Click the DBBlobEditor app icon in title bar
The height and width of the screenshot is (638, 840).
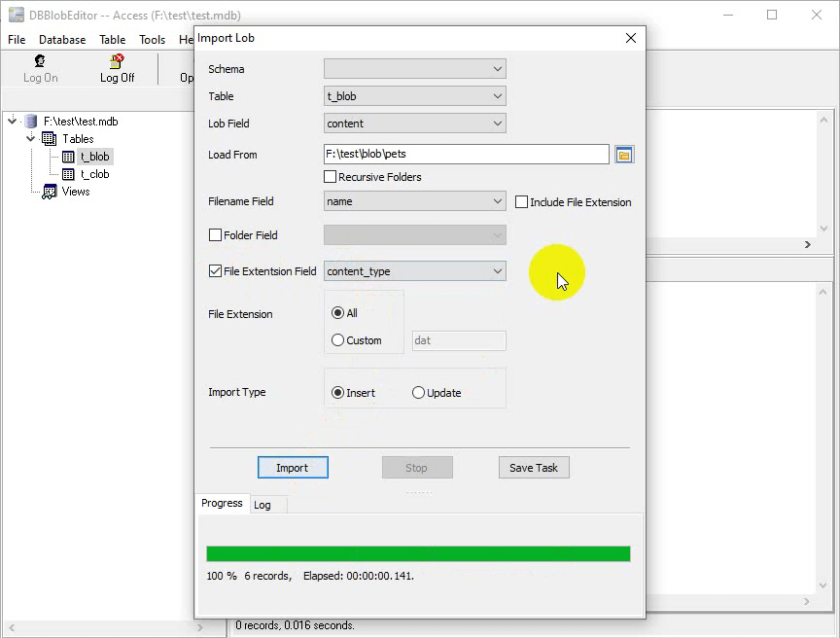[x=17, y=15]
